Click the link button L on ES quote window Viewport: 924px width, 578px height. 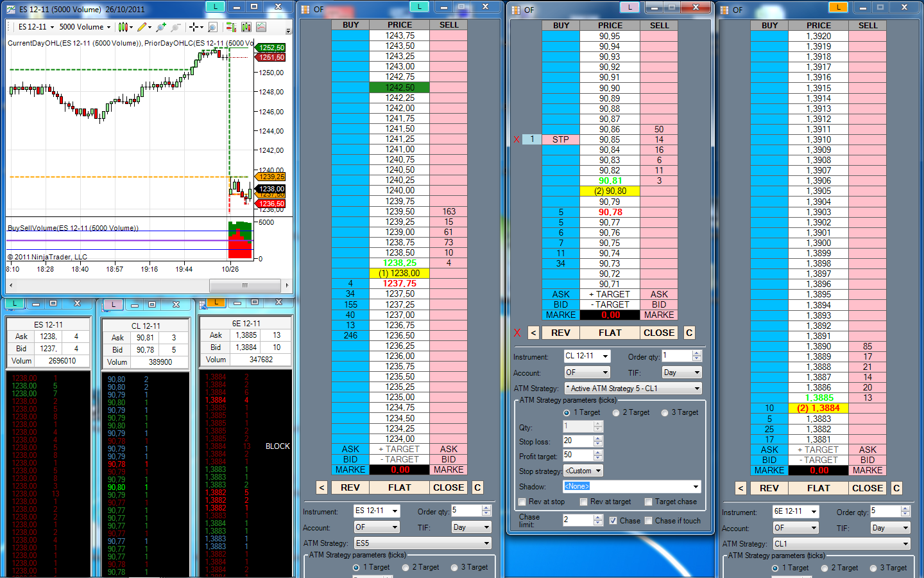pos(15,303)
